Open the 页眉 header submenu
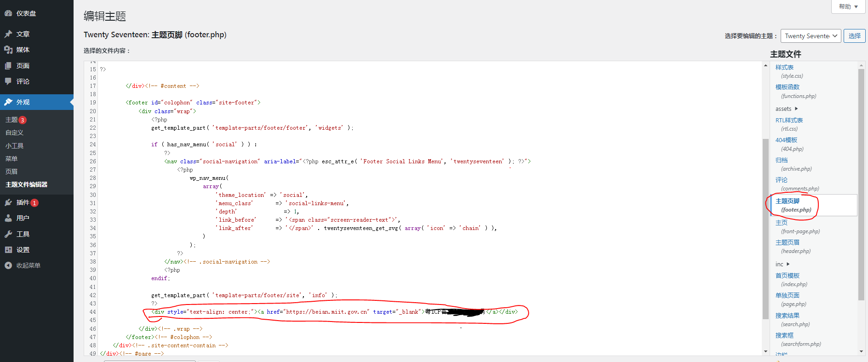This screenshot has width=868, height=362. pos(11,172)
